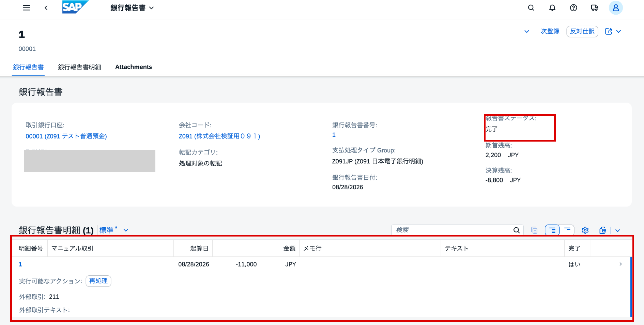Switch to the Attachments tab
The height and width of the screenshot is (325, 644).
click(134, 67)
